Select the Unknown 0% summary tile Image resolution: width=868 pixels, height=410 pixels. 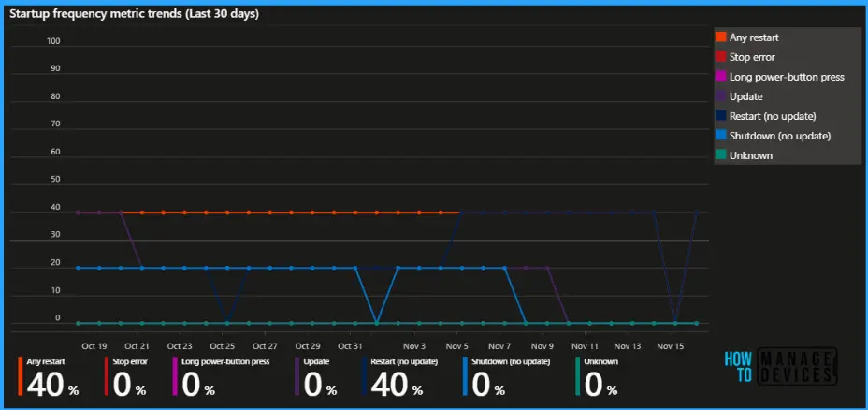tap(598, 376)
